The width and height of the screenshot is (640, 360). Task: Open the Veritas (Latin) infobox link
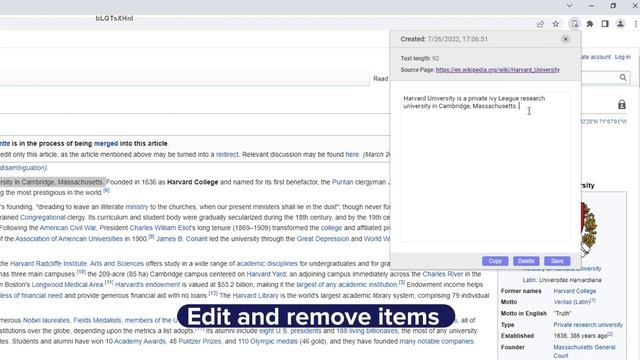(573, 302)
